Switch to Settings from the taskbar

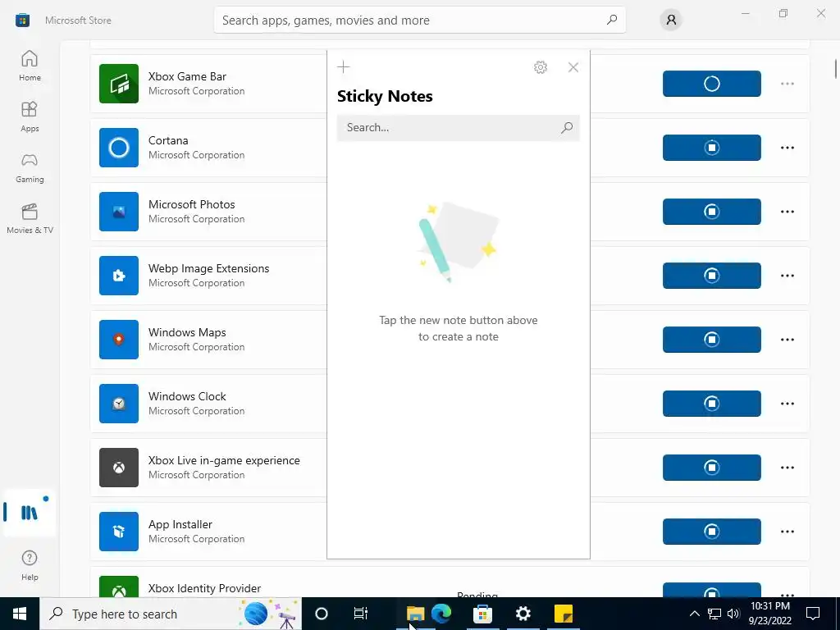coord(523,614)
